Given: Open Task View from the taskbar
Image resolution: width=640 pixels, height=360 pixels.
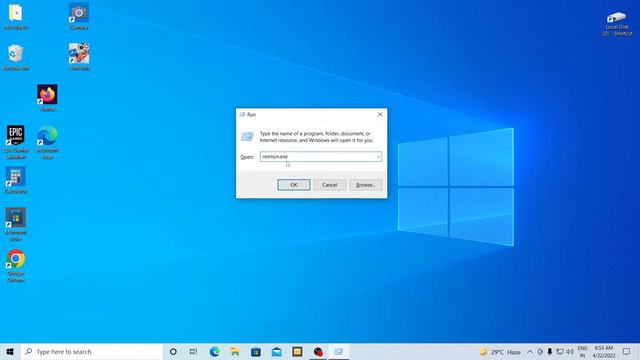Looking at the screenshot, I should click(193, 351).
